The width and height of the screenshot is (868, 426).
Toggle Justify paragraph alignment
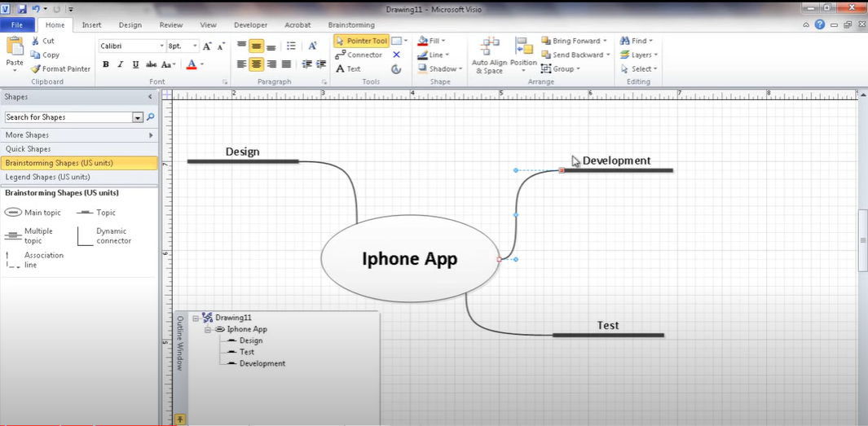pos(286,64)
